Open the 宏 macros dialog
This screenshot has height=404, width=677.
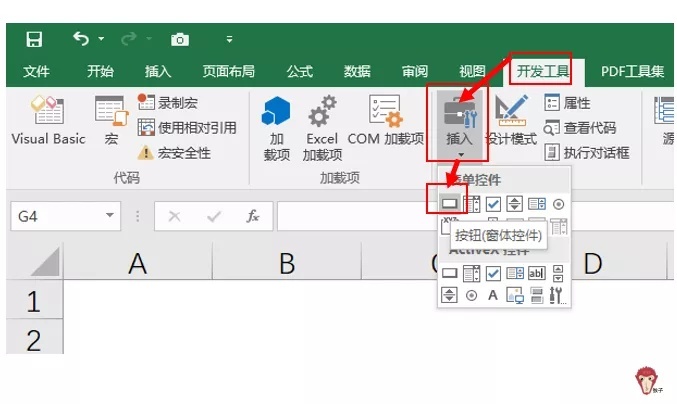coord(111,120)
